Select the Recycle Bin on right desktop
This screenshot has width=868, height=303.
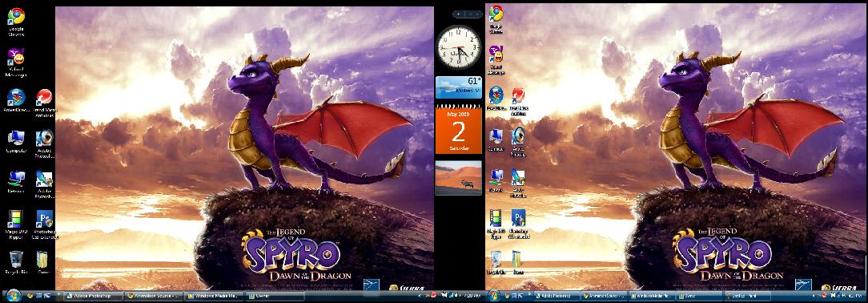click(x=496, y=262)
